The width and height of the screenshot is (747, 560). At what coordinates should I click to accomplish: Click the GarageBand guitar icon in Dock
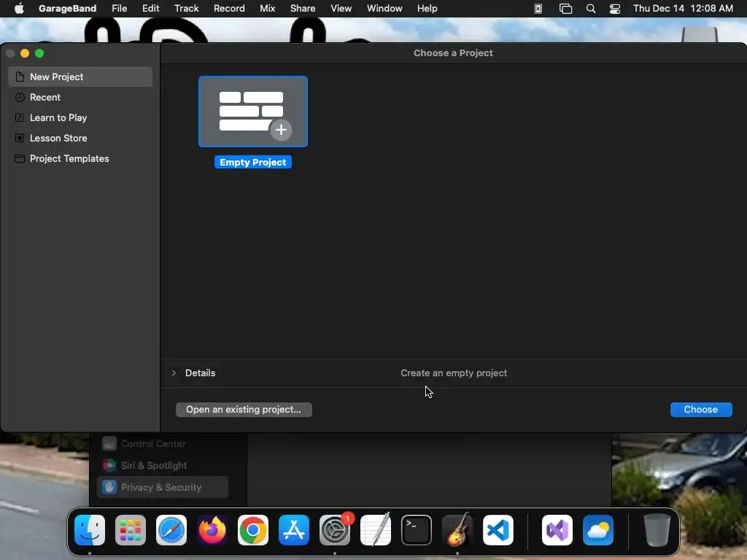click(x=457, y=530)
